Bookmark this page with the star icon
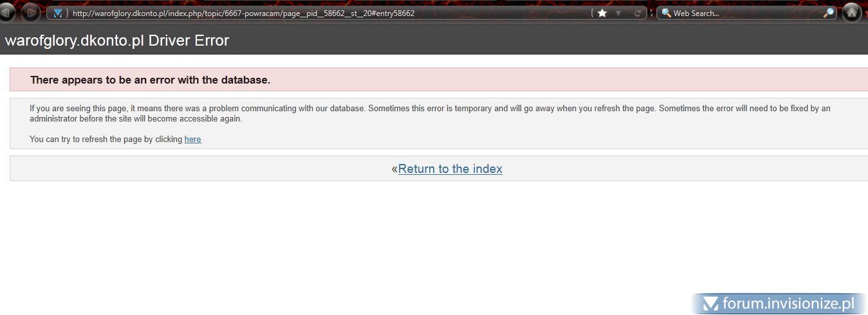Screen dimensions: 868x315 (602, 13)
